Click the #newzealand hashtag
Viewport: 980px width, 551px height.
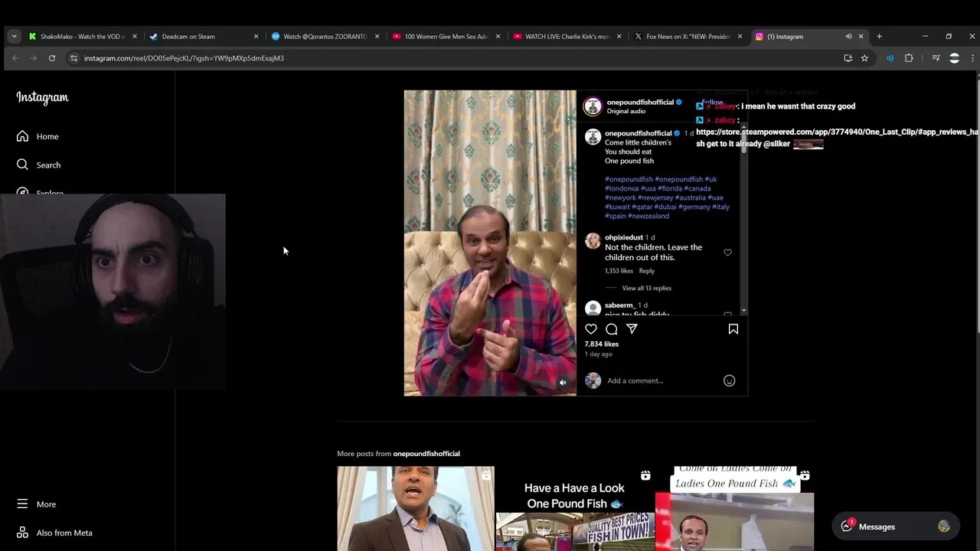pos(648,216)
